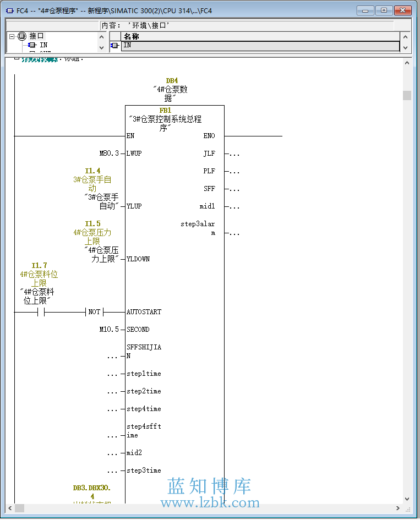Click the ENO output of FB1
The width and height of the screenshot is (420, 520).
[209, 135]
